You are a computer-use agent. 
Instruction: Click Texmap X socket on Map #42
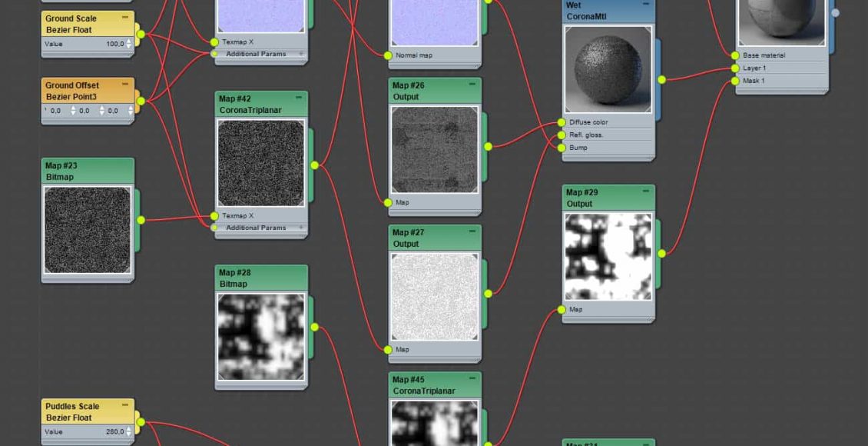214,216
